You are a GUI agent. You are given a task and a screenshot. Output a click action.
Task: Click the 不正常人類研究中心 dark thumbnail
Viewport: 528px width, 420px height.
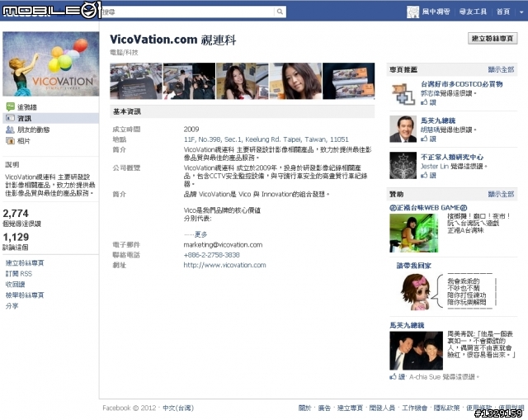pyautogui.click(x=403, y=165)
